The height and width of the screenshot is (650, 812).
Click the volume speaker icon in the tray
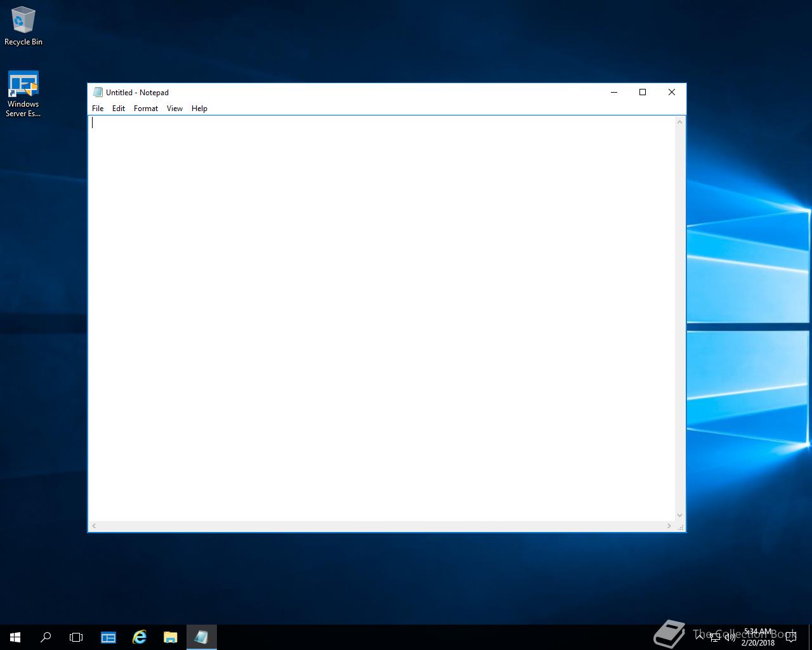[x=730, y=637]
